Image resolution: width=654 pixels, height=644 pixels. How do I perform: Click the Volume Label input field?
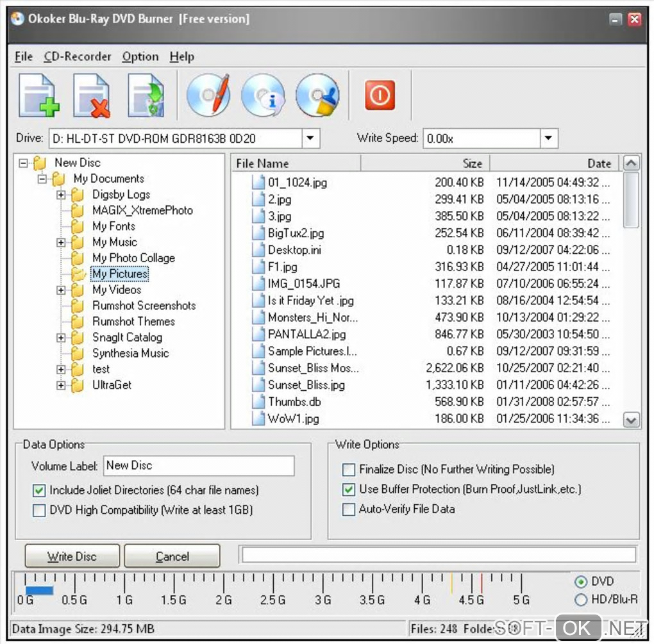click(199, 466)
